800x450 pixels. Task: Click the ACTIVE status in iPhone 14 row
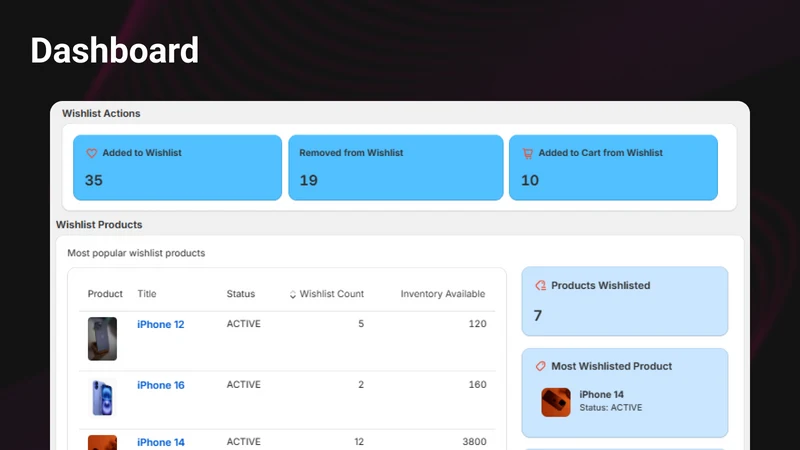(243, 442)
